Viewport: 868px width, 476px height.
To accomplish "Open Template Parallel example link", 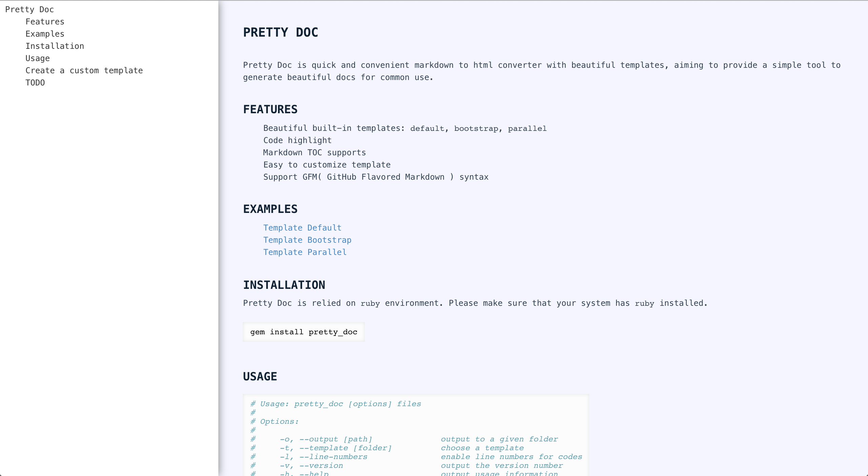I will 305,252.
